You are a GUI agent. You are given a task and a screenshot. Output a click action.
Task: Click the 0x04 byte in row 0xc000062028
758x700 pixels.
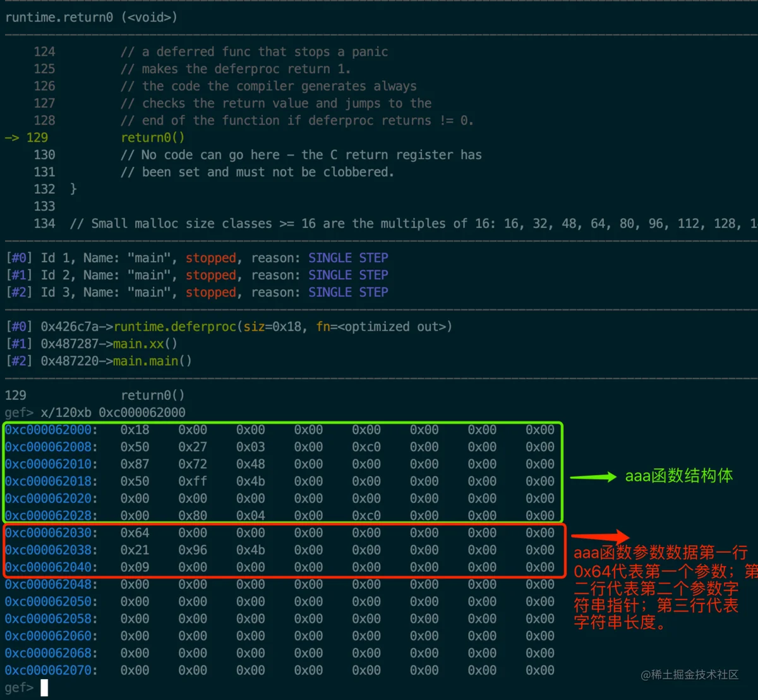(251, 516)
